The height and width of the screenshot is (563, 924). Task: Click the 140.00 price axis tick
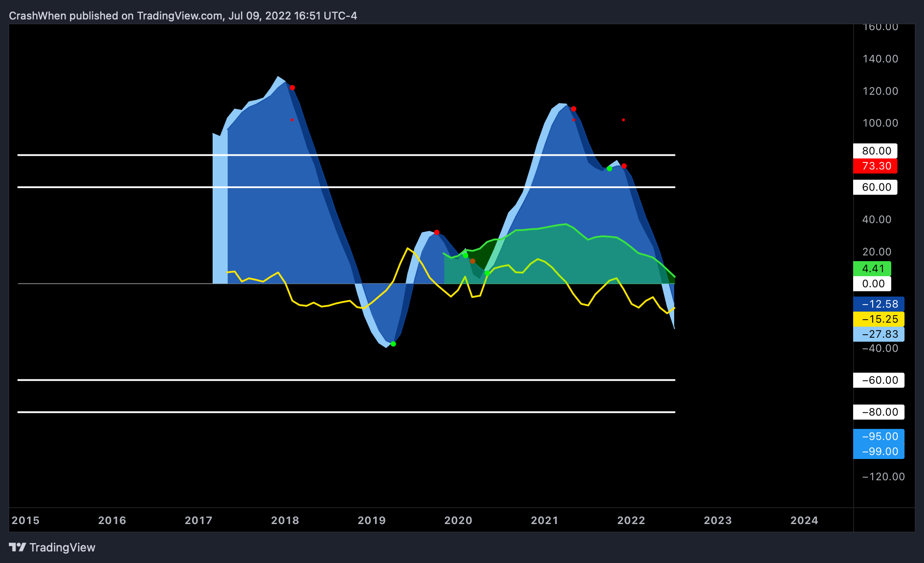click(x=880, y=59)
